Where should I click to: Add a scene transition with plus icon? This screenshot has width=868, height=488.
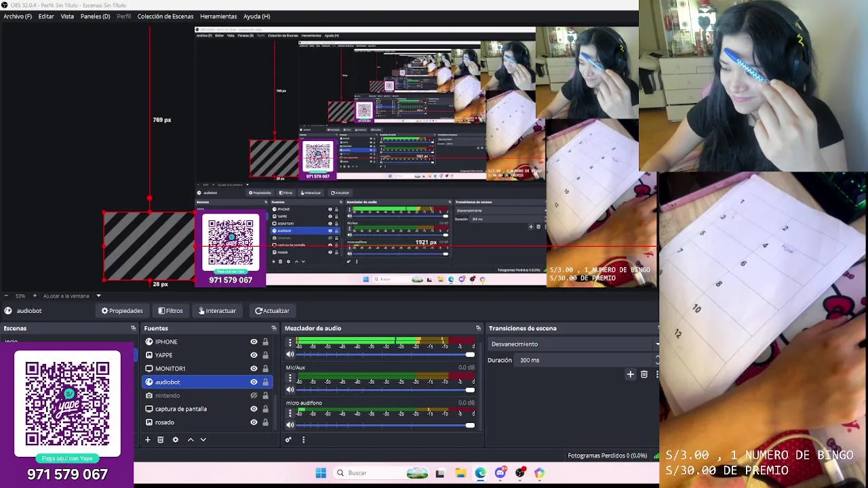631,374
